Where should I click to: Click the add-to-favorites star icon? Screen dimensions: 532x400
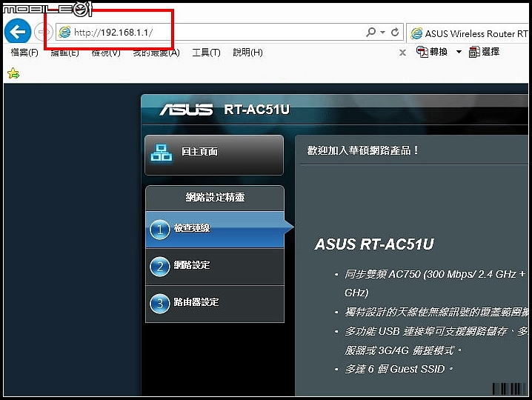click(13, 73)
